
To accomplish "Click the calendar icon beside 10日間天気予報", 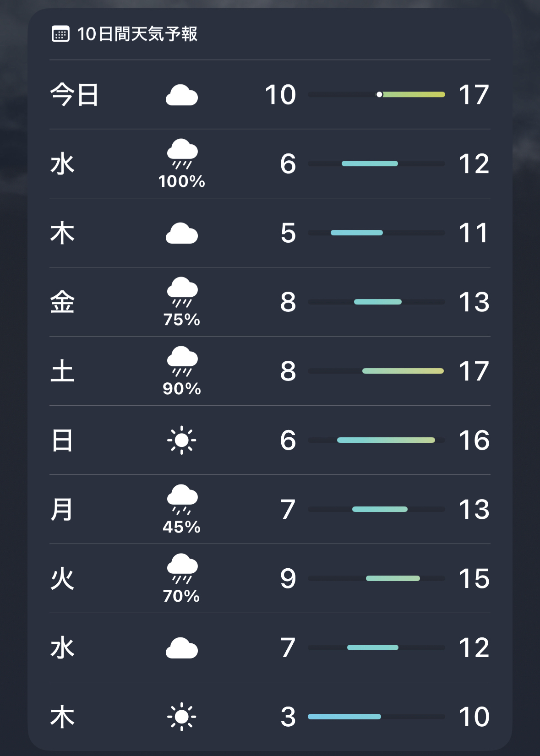I will tap(60, 34).
